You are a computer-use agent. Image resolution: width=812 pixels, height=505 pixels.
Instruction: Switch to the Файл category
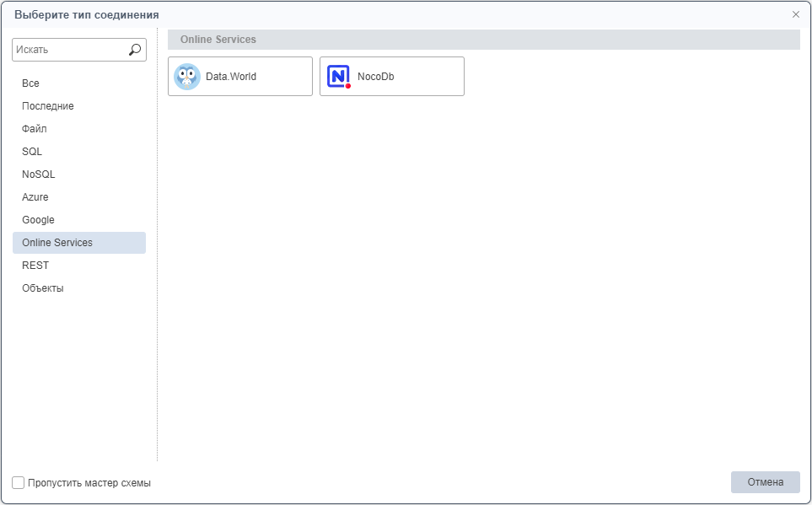(x=35, y=129)
